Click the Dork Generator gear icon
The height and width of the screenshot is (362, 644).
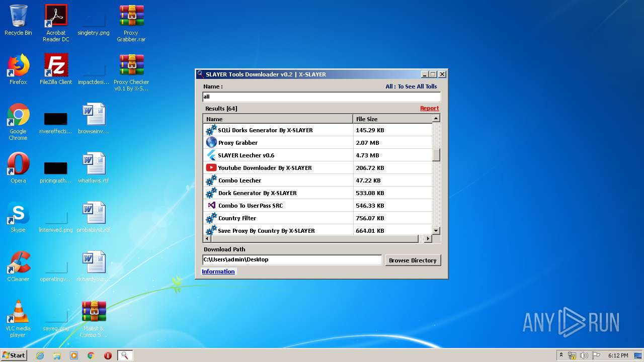[x=211, y=193]
